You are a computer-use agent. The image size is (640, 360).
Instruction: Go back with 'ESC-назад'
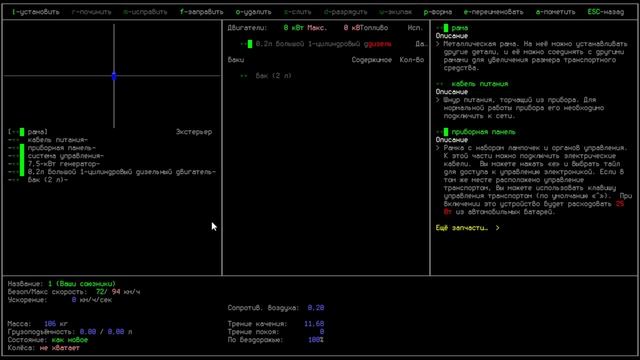(x=606, y=12)
